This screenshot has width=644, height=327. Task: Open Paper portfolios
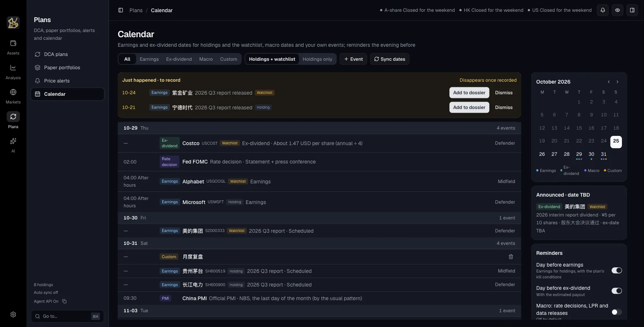tap(67, 67)
